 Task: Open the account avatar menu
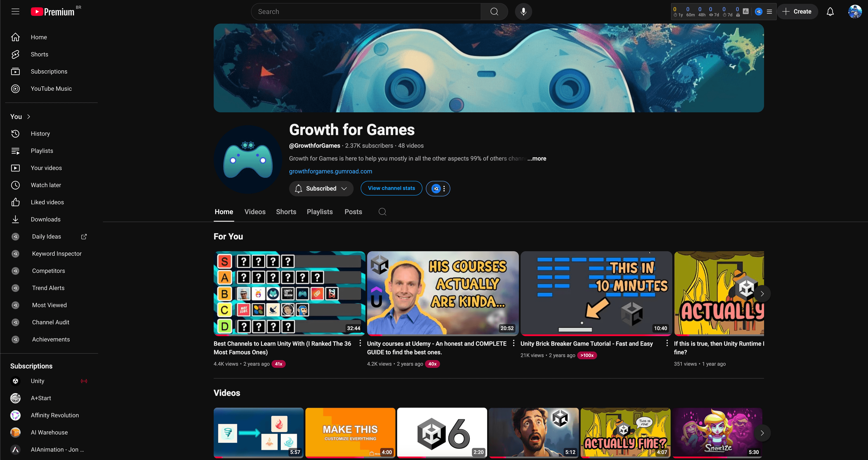855,12
